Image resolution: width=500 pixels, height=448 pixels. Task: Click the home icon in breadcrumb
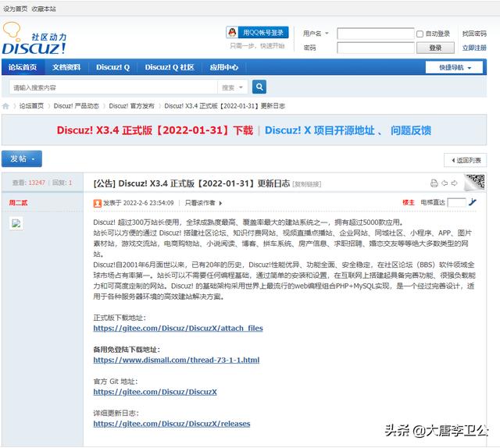6,105
